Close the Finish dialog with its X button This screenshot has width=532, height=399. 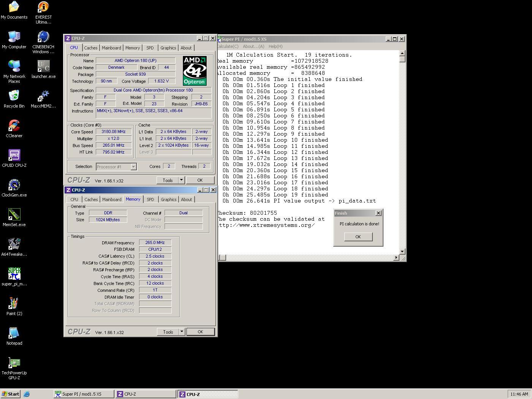click(x=378, y=213)
